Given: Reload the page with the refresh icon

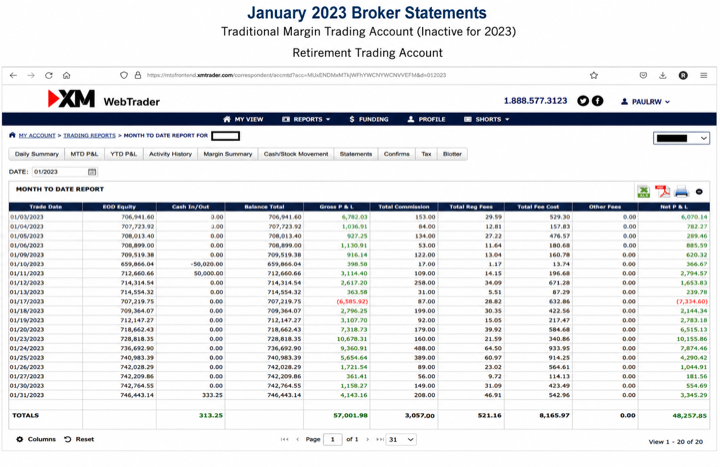Looking at the screenshot, I should pyautogui.click(x=49, y=75).
